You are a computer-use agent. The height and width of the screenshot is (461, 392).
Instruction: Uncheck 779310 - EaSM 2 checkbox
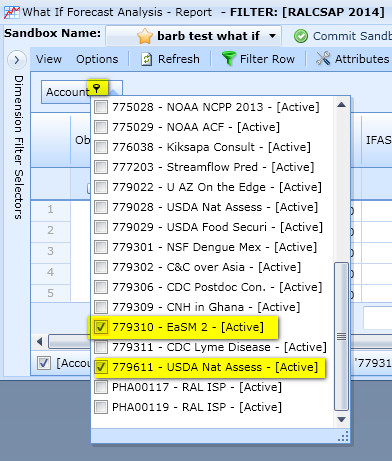(x=101, y=327)
